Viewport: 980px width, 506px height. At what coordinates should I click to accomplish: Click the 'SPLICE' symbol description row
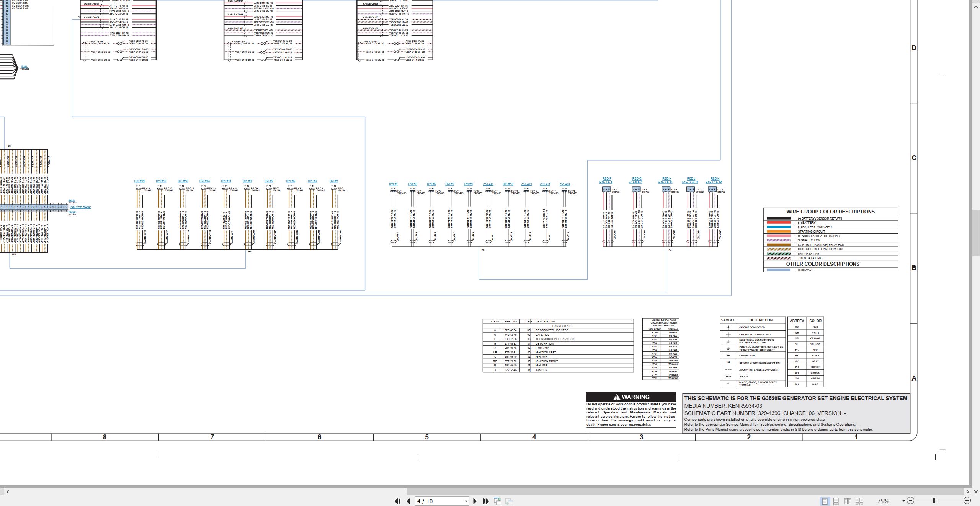coord(752,377)
